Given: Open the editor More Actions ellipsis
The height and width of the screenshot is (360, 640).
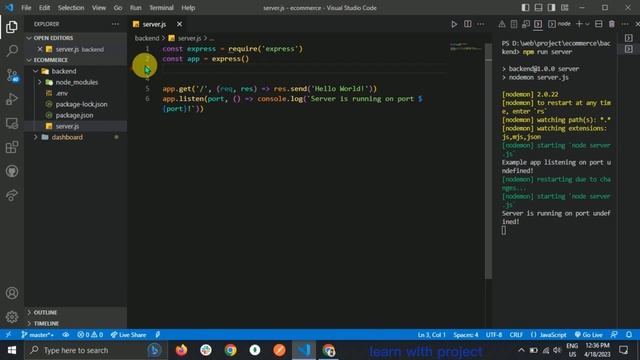Looking at the screenshot, I should [x=481, y=24].
